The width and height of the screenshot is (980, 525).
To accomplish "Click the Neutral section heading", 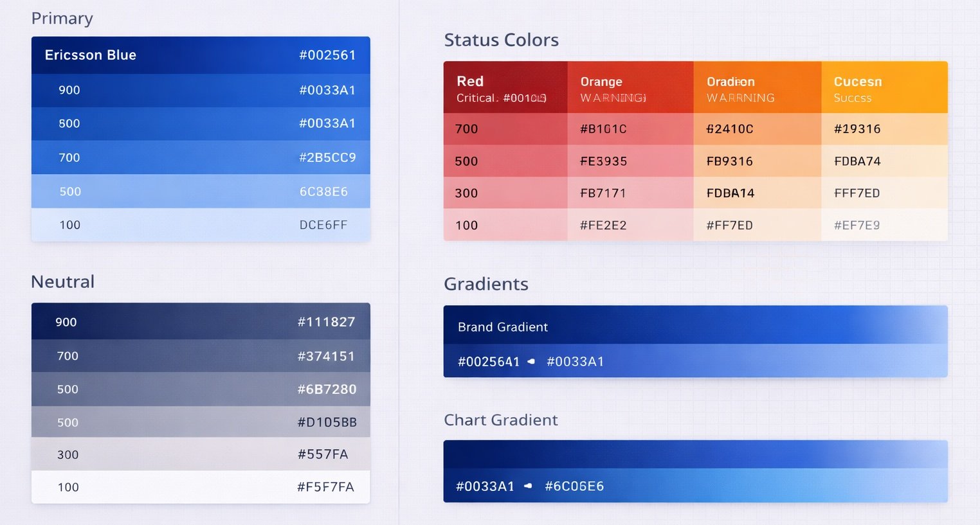I will pyautogui.click(x=63, y=281).
